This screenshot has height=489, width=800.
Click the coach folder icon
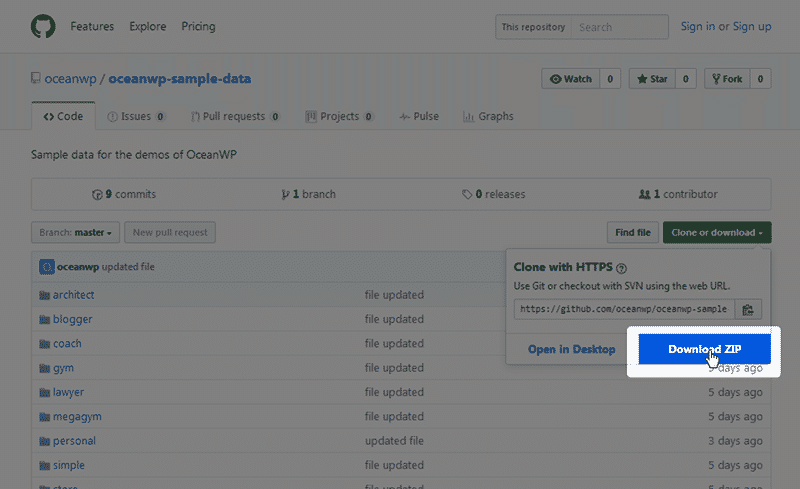point(44,344)
